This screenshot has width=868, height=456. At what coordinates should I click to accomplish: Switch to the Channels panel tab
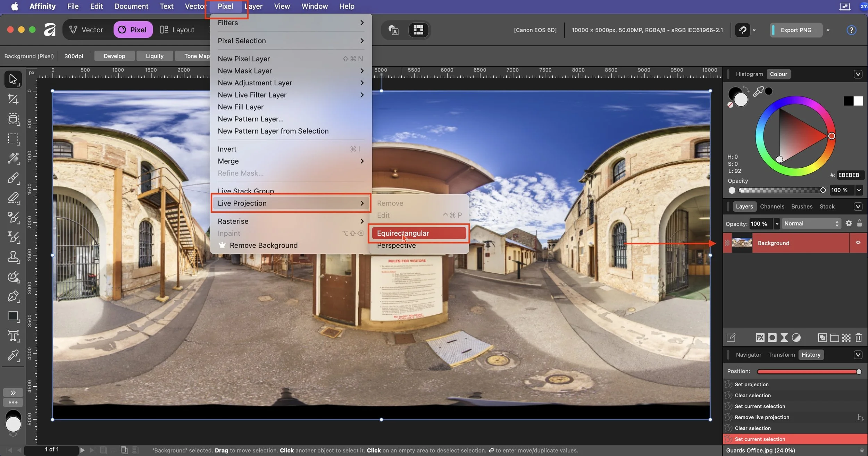772,206
